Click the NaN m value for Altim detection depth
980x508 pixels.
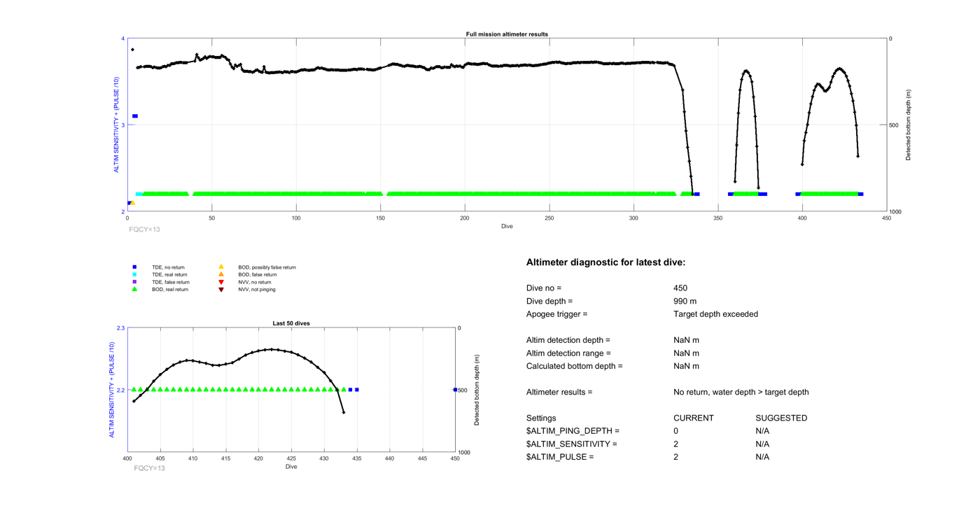pyautogui.click(x=687, y=340)
